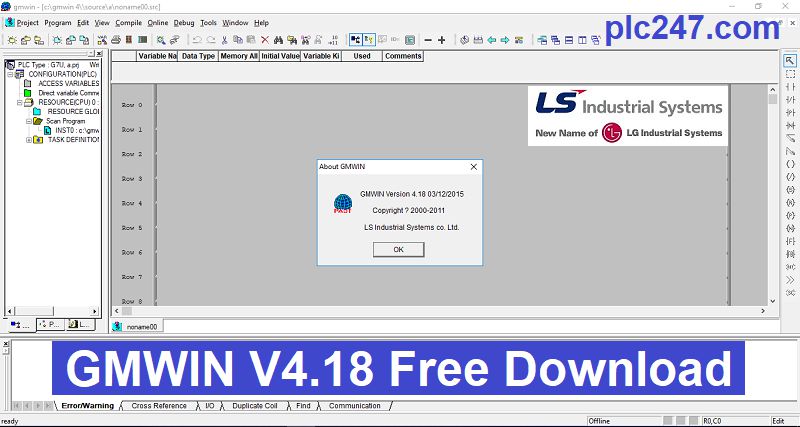Collapse the Scan Program tree node

click(x=29, y=121)
